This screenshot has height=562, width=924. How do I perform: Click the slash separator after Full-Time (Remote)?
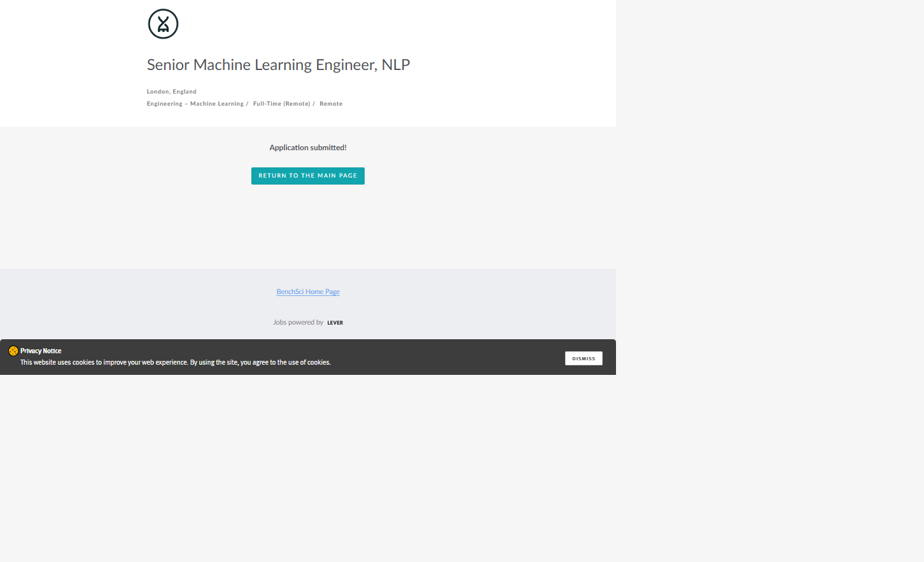click(314, 104)
